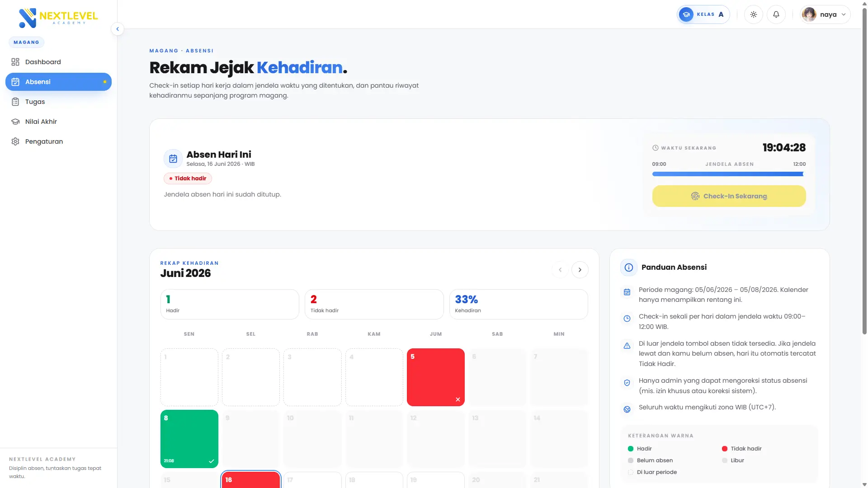
Task: Click the Tidak hadir count card
Action: 374,305
